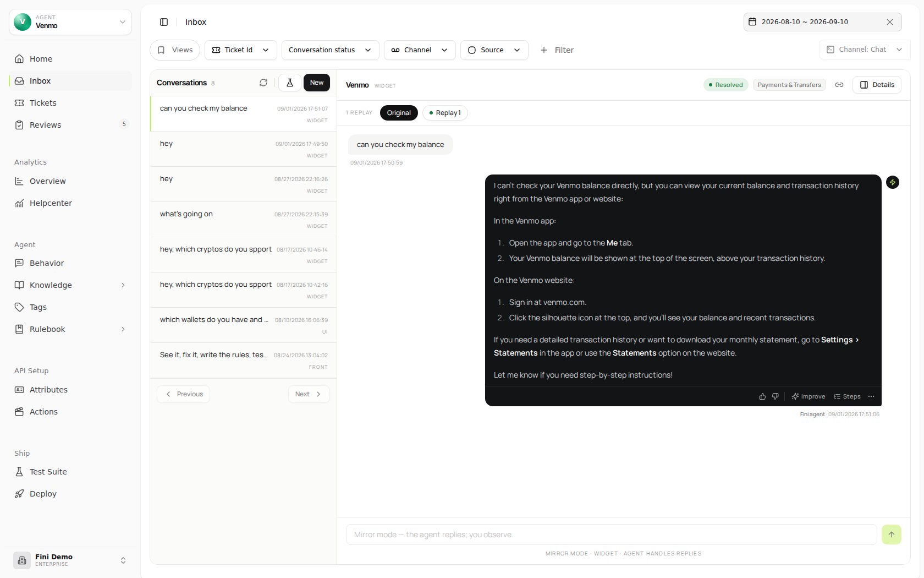This screenshot has height=578, width=924.
Task: Open the Conversation status filter dropdown
Action: click(331, 50)
